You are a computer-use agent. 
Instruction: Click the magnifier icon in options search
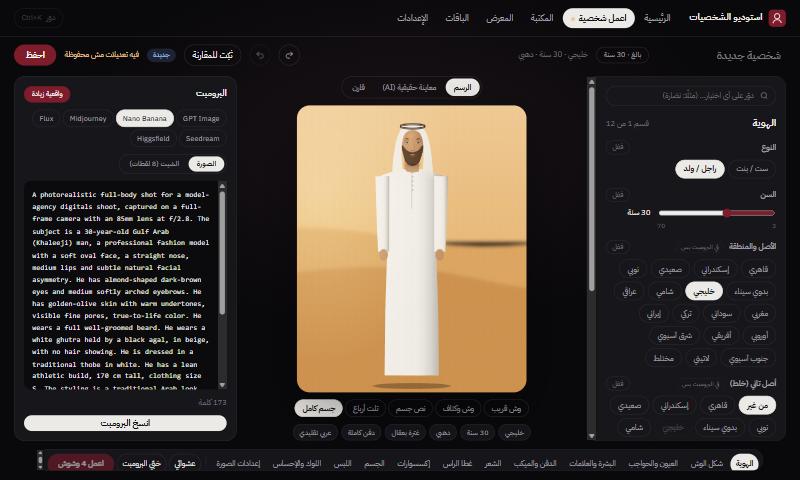pos(764,95)
